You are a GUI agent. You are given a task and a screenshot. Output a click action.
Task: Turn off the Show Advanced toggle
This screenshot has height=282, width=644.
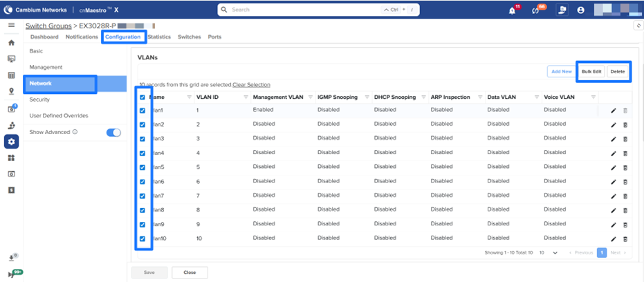[113, 132]
